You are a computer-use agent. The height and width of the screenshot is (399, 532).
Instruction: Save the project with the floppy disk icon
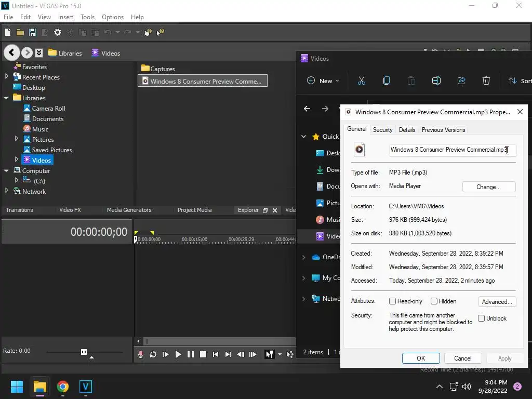click(33, 32)
